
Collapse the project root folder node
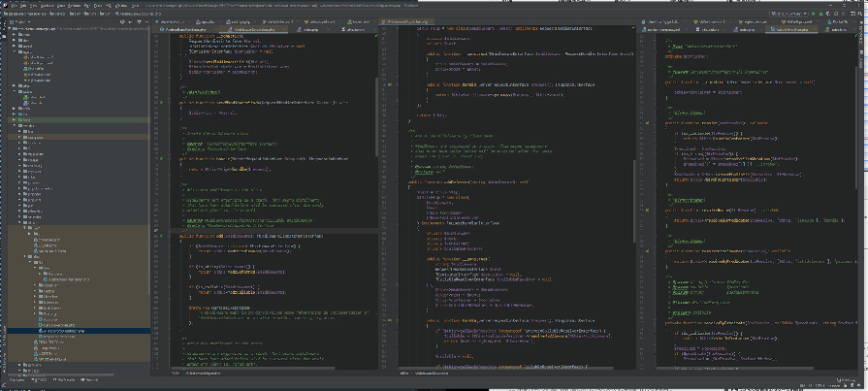pyautogui.click(x=10, y=28)
